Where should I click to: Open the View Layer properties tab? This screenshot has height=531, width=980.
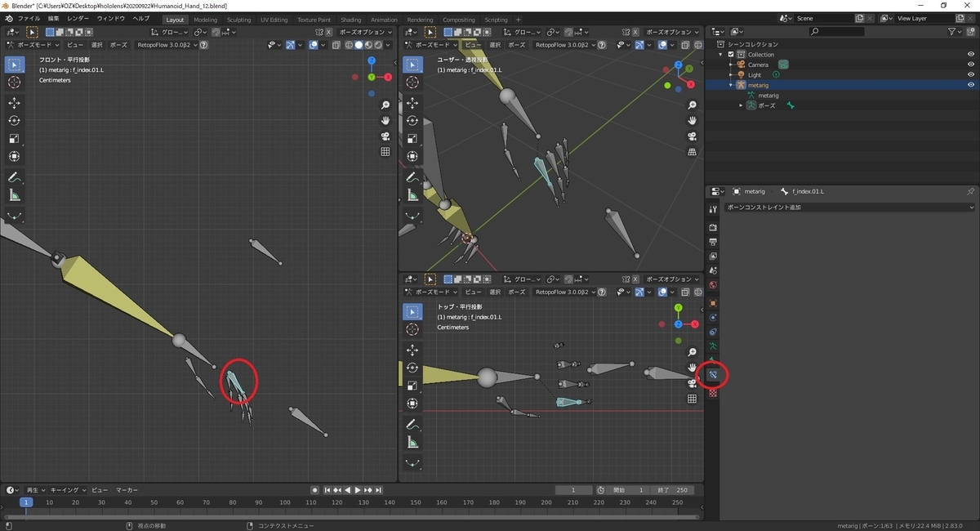(713, 256)
